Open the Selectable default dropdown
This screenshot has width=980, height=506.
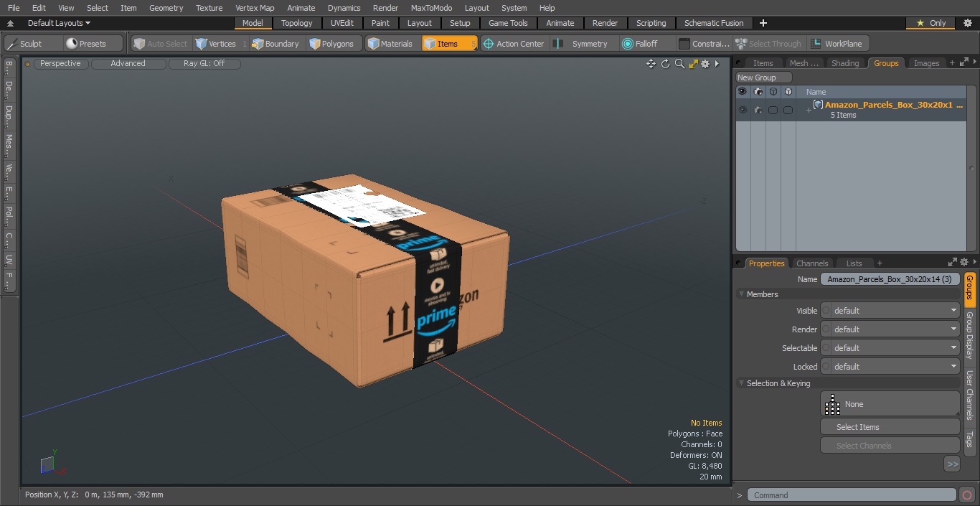pyautogui.click(x=895, y=348)
